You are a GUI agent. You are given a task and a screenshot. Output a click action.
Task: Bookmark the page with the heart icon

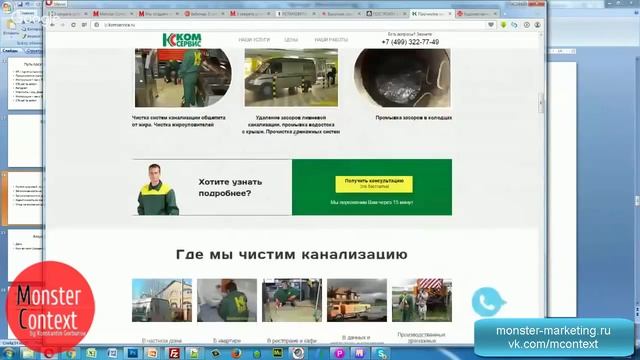(x=491, y=25)
